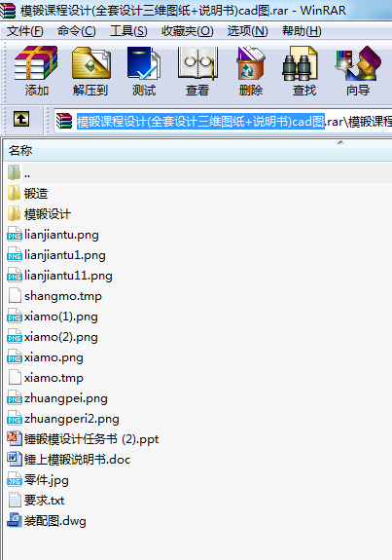Viewport: 392px width, 560px height.
Task: Click Word icon of 锤上模锻说明书.doc
Action: pyautogui.click(x=15, y=459)
